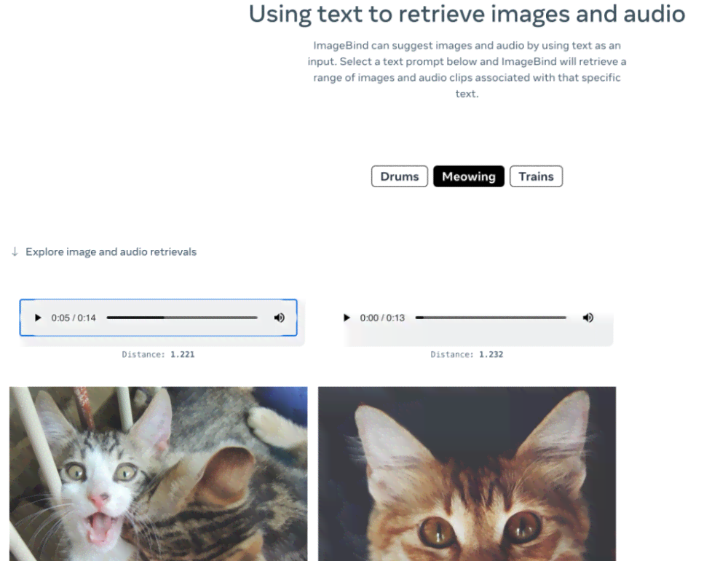Open the meowing kitten image

tap(158, 474)
